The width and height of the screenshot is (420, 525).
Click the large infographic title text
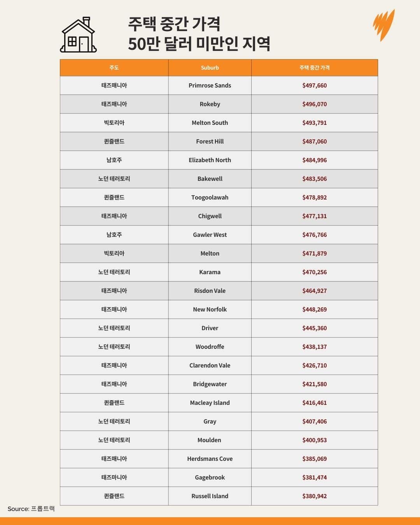click(x=199, y=34)
